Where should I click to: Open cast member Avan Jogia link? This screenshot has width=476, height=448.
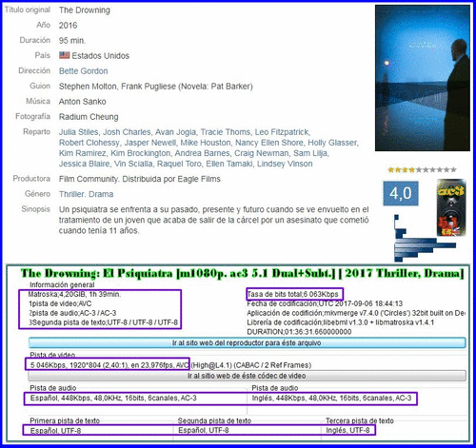(x=175, y=132)
